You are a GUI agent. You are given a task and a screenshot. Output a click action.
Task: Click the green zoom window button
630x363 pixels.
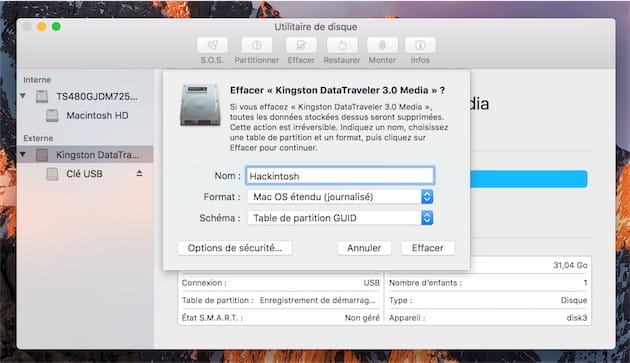point(56,27)
